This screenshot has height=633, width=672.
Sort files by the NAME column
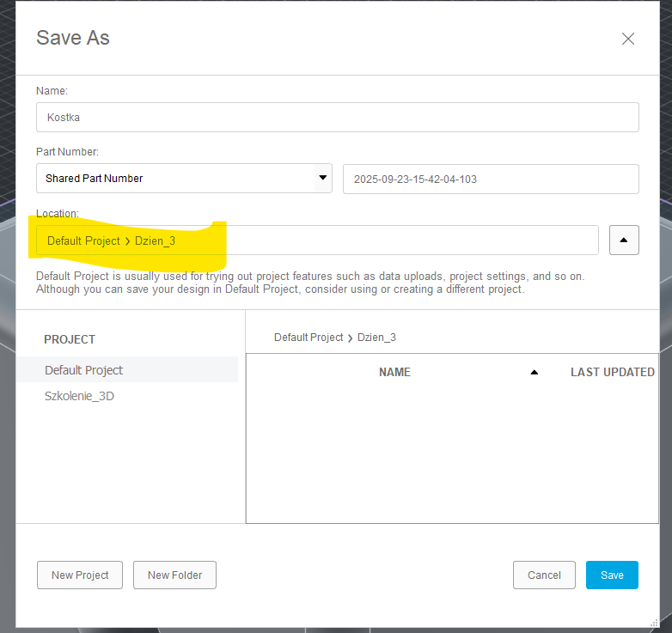[x=394, y=372]
